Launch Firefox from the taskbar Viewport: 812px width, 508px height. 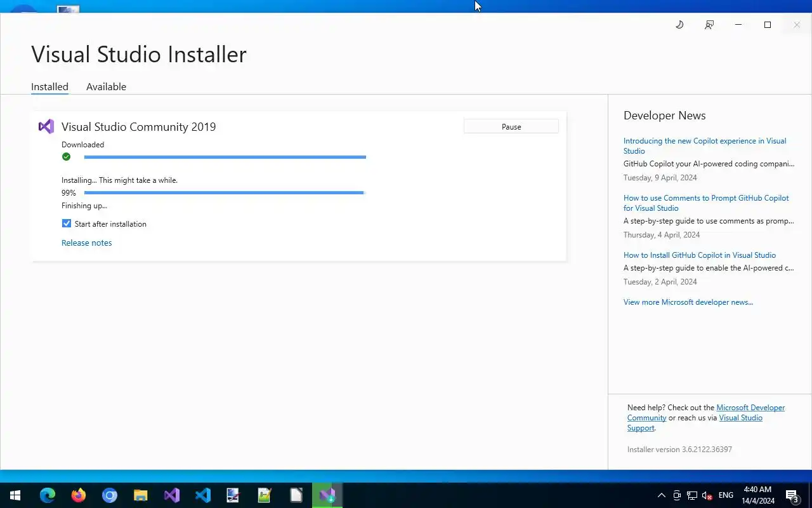[x=79, y=495]
